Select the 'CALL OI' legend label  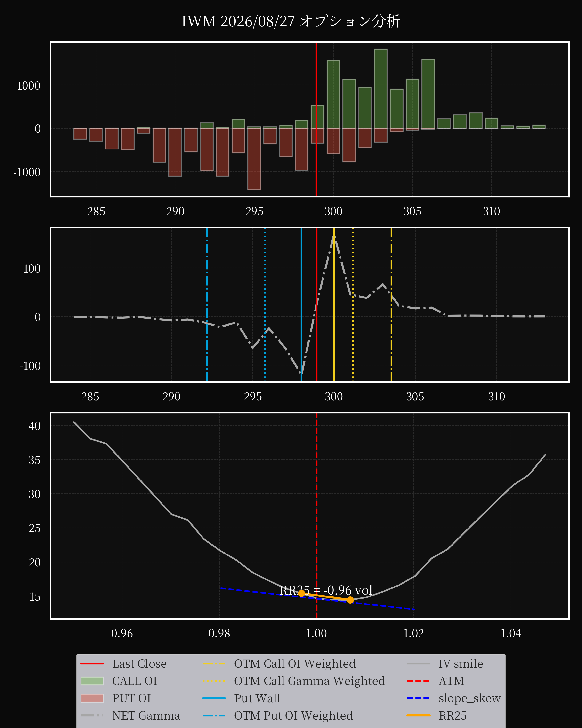tap(135, 681)
